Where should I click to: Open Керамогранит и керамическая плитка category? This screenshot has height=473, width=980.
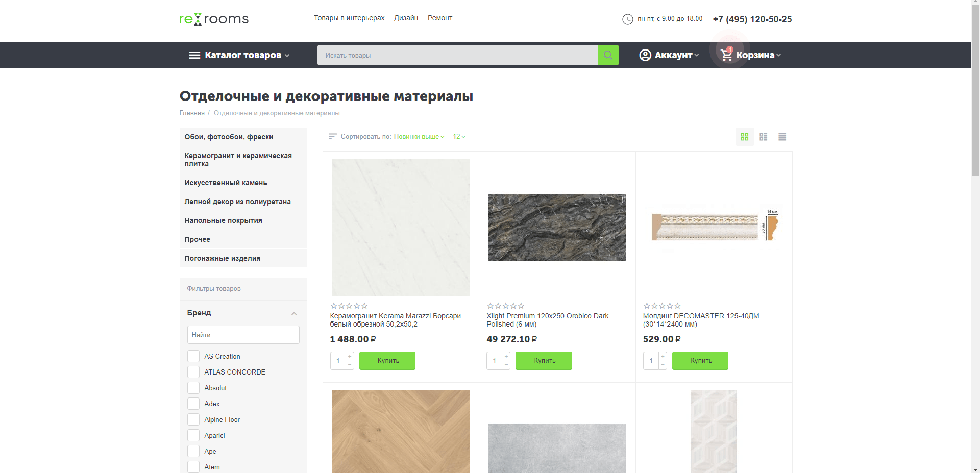pos(243,160)
